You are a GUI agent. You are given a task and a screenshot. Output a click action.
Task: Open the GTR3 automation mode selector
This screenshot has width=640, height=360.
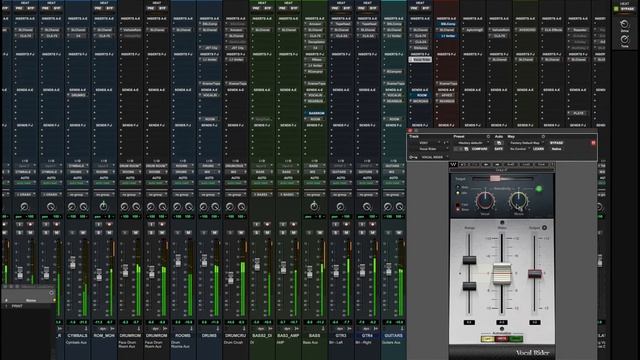(x=340, y=183)
